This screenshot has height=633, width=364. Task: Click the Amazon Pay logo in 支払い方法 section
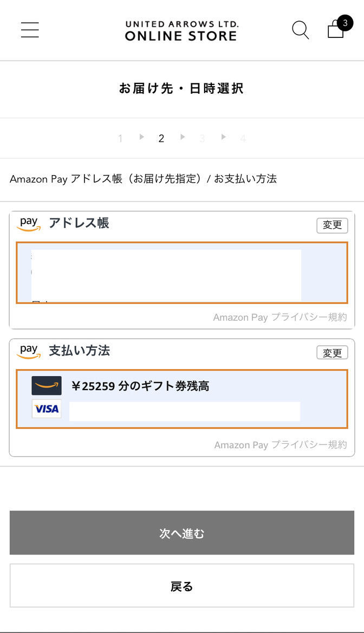coord(28,350)
